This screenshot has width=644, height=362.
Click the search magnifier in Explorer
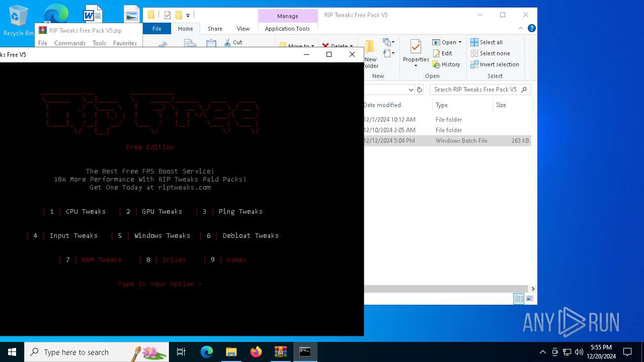tap(524, 89)
